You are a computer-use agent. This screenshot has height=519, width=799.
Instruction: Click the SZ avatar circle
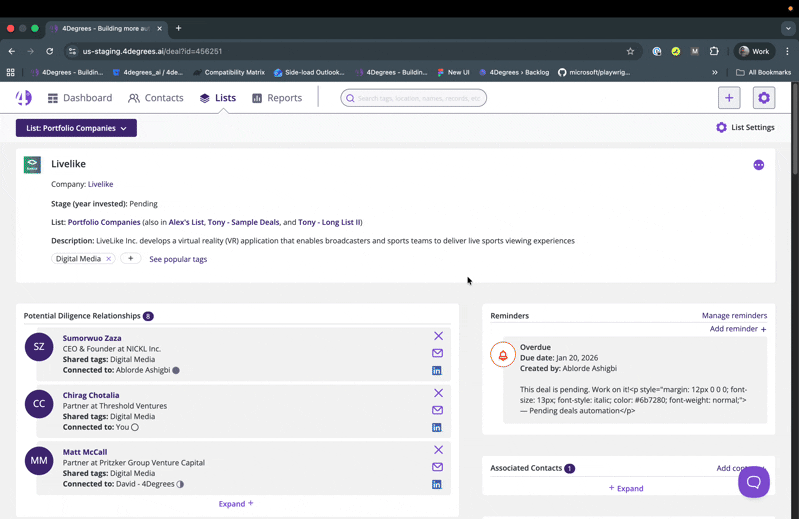point(39,347)
